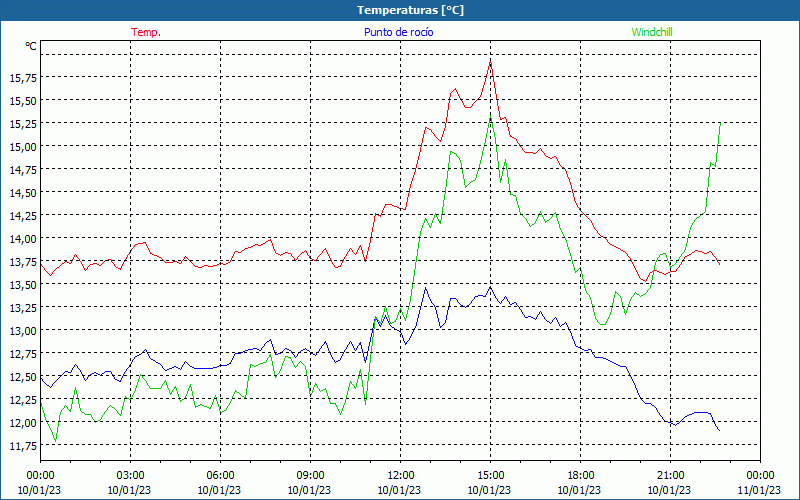800x500 pixels.
Task: Click the 13,25 y-axis value
Action: (x=23, y=308)
